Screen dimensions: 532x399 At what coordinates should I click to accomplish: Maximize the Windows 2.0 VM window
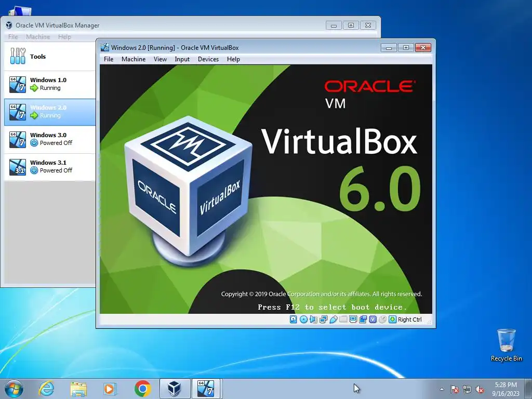click(x=406, y=47)
